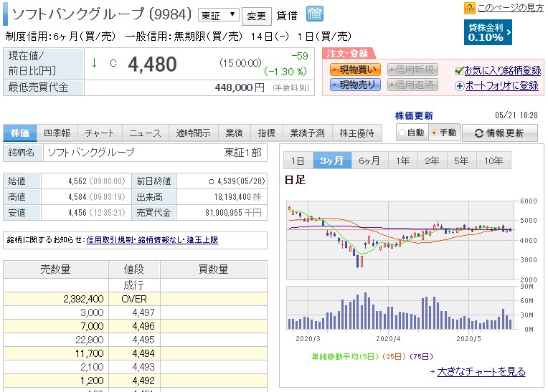The image size is (548, 392).
Task: Open the 貸株金利 0.10% banner
Action: point(488,32)
